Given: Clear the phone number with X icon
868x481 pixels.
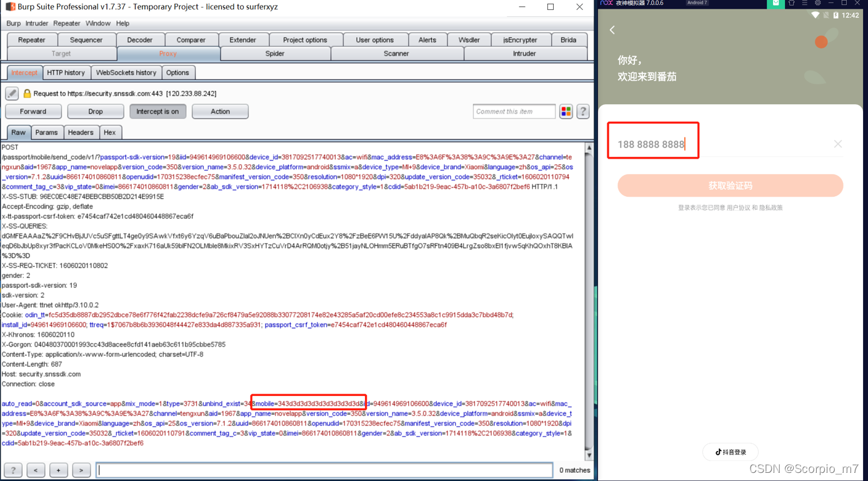Looking at the screenshot, I should tap(837, 144).
